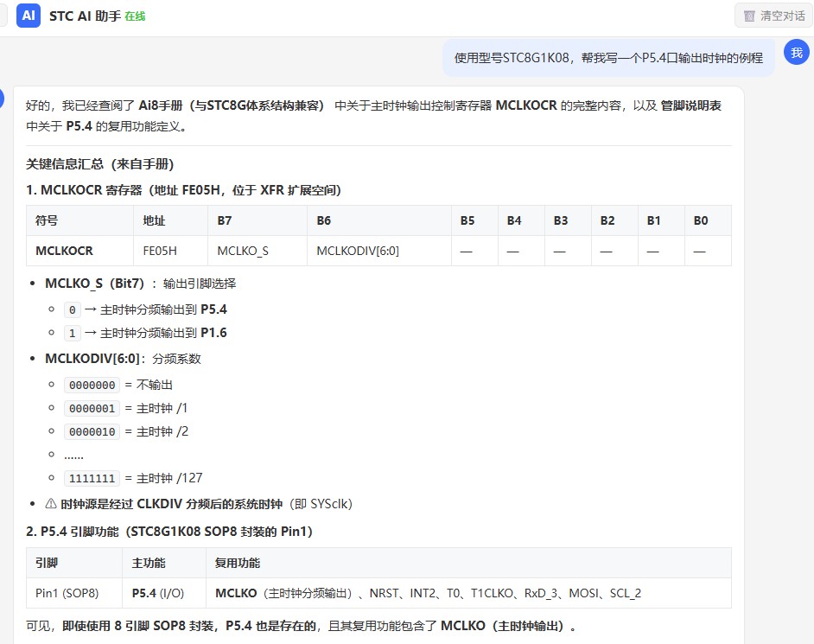Viewport: 814px width, 644px height.
Task: Click the code value 0 for P5.4 output
Action: pyautogui.click(x=73, y=310)
